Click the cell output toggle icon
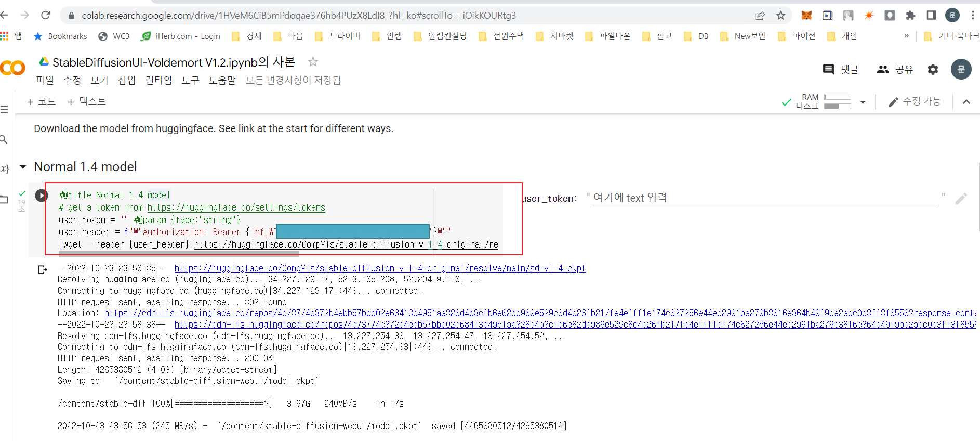This screenshot has height=441, width=980. pos(43,269)
